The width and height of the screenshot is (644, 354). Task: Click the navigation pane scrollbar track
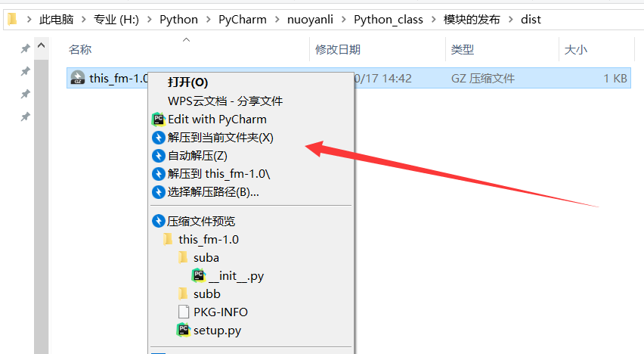(x=41, y=206)
